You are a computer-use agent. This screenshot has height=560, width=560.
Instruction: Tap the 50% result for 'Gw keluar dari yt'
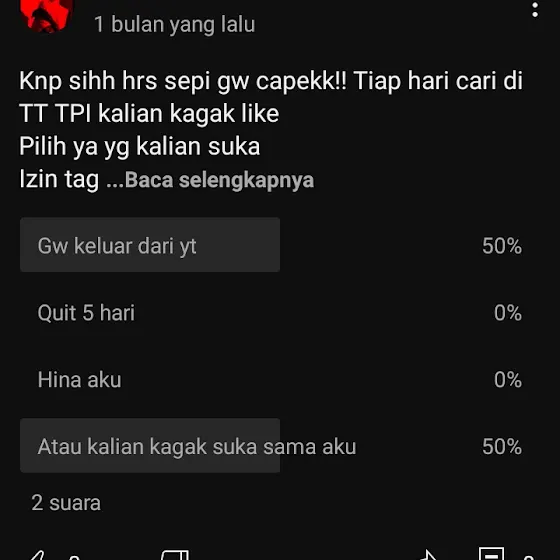click(502, 246)
